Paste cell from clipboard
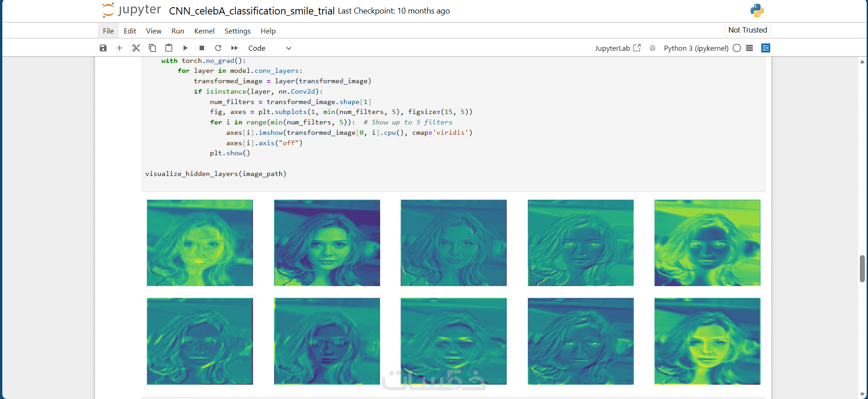Image resolution: width=868 pixels, height=399 pixels. pos(169,48)
